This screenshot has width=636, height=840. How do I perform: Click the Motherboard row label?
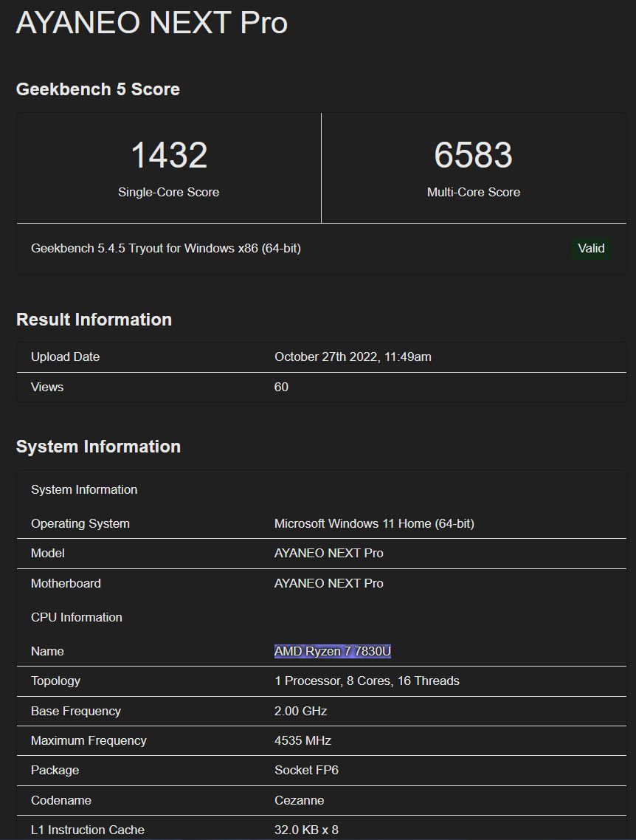(66, 583)
